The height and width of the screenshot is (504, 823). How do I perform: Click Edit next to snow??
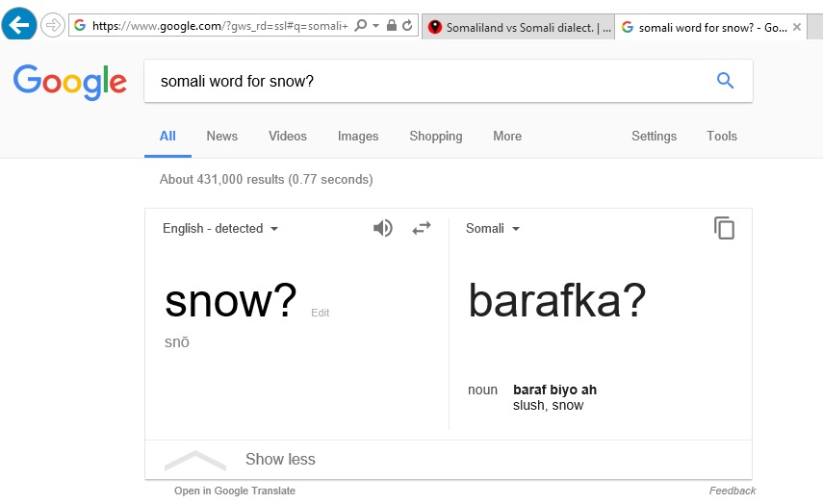click(321, 313)
